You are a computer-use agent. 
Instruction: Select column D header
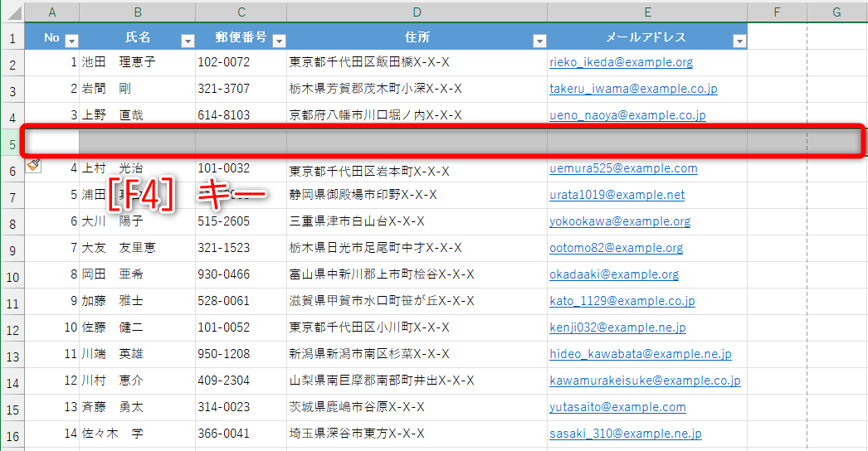[417, 12]
